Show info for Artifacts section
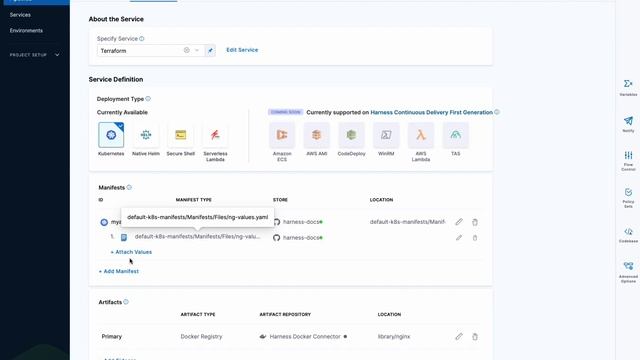 coord(126,302)
